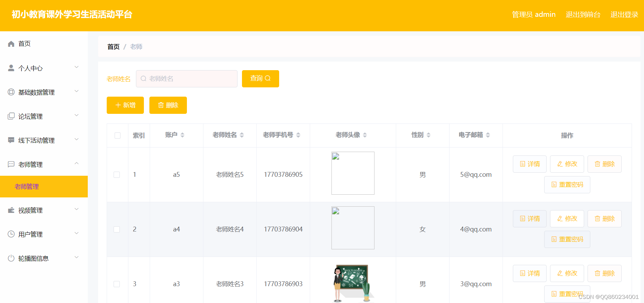
Task: Click 删除 for teacher a4
Action: tap(604, 219)
